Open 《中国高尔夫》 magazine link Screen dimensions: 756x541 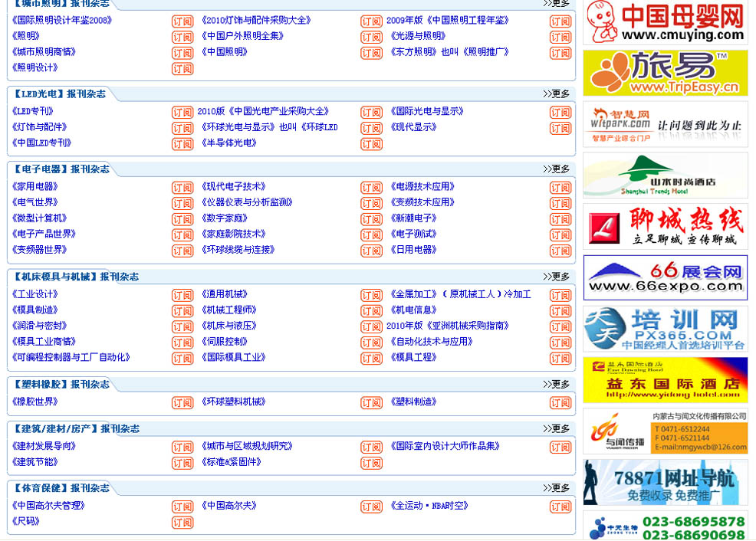(228, 506)
